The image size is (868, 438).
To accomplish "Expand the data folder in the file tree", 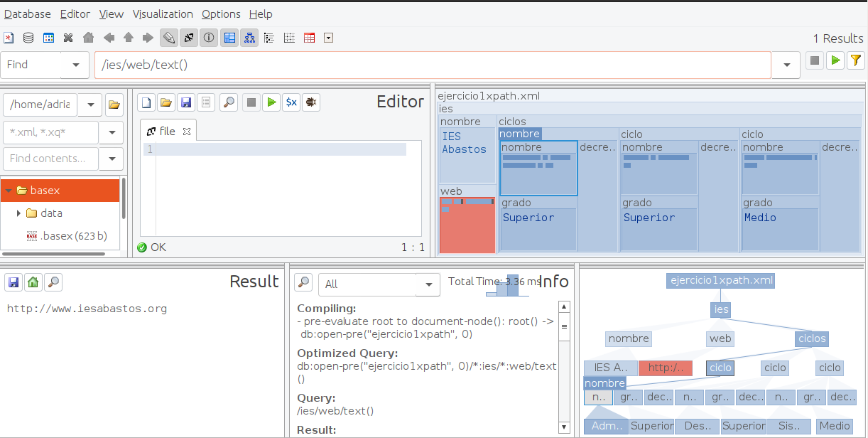I will click(x=19, y=213).
